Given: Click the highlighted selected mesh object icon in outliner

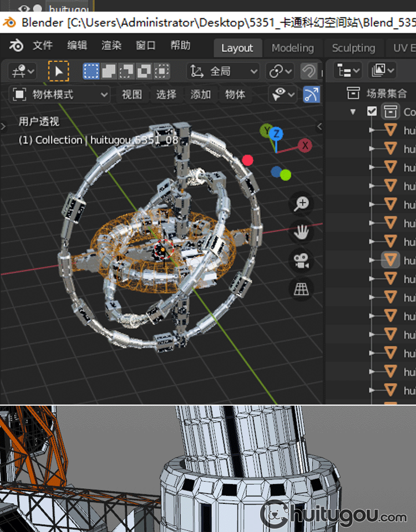Looking at the screenshot, I should [x=391, y=260].
